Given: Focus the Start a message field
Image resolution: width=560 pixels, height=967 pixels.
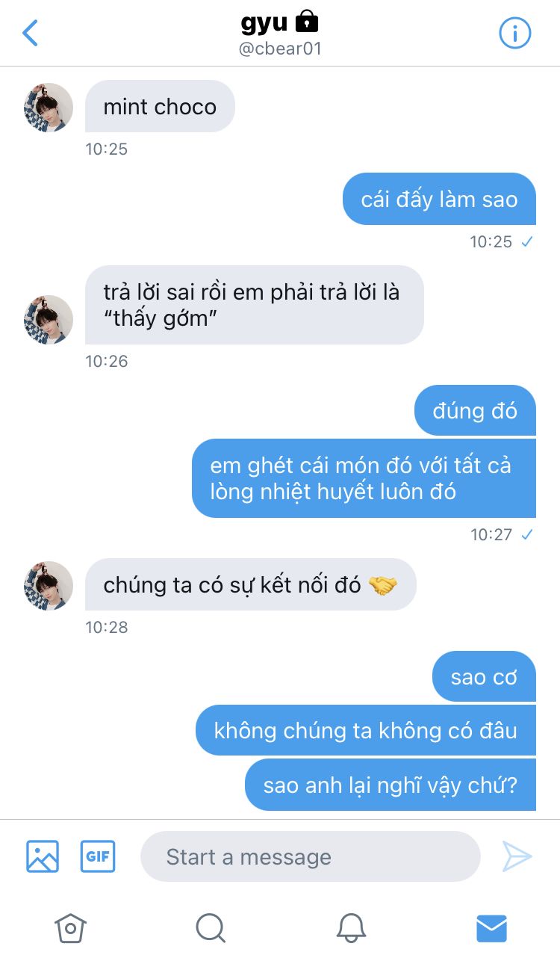Looking at the screenshot, I should click(310, 856).
